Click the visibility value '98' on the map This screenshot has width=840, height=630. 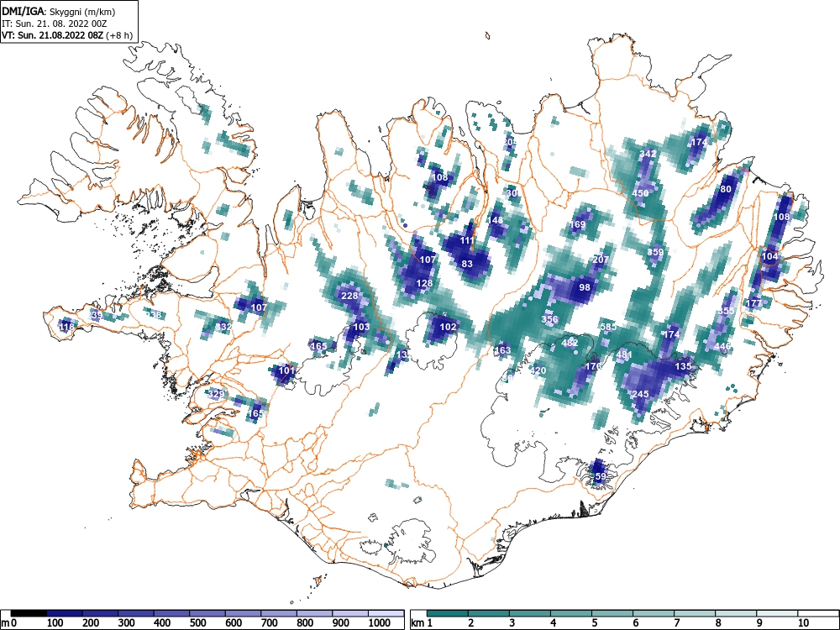pyautogui.click(x=585, y=287)
